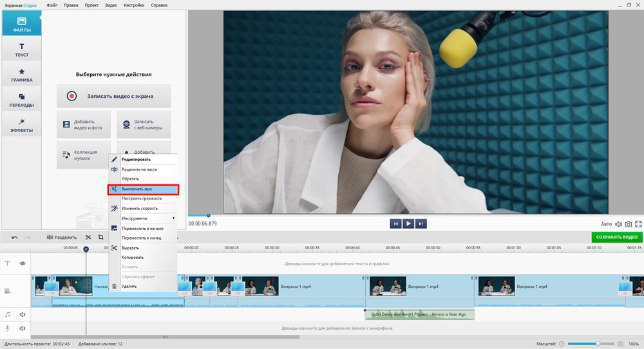Open the Файл menu
644x349 pixels.
pos(52,5)
